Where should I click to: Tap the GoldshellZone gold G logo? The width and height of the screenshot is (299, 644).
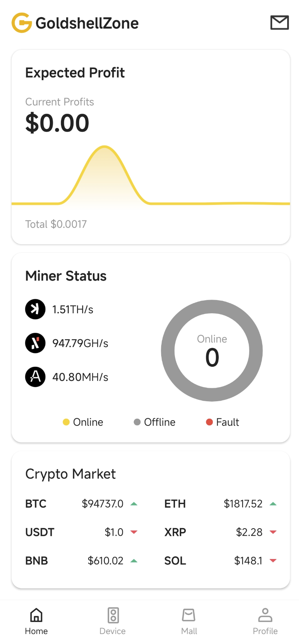(x=22, y=23)
